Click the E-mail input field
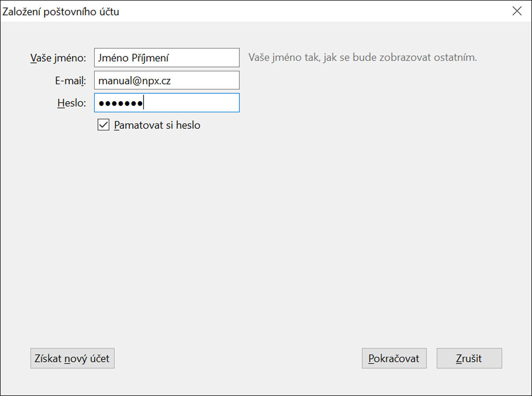Viewport: 532px width, 396px height. pyautogui.click(x=167, y=80)
